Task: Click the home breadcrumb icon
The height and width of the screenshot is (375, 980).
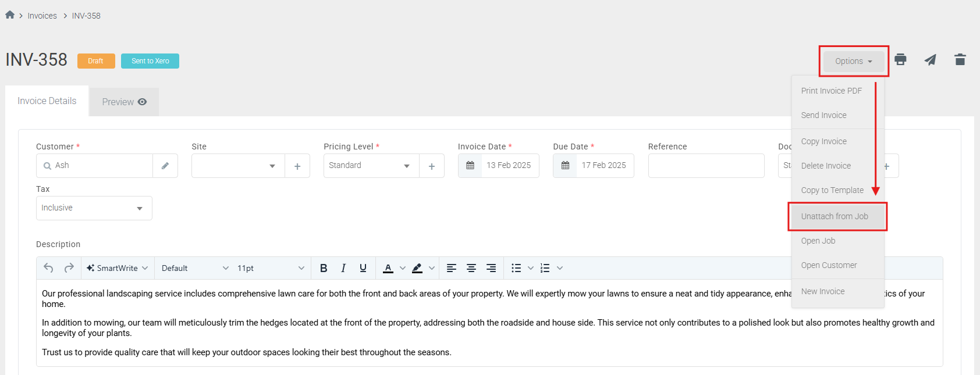Action: pyautogui.click(x=10, y=15)
